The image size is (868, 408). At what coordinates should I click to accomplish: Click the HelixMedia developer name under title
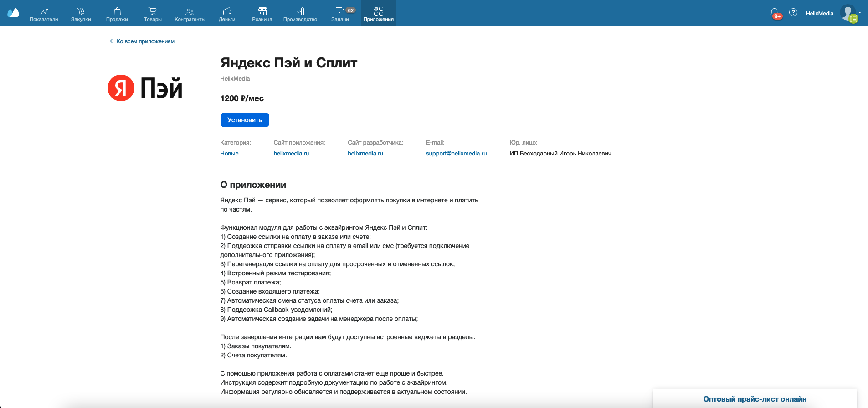[235, 79]
